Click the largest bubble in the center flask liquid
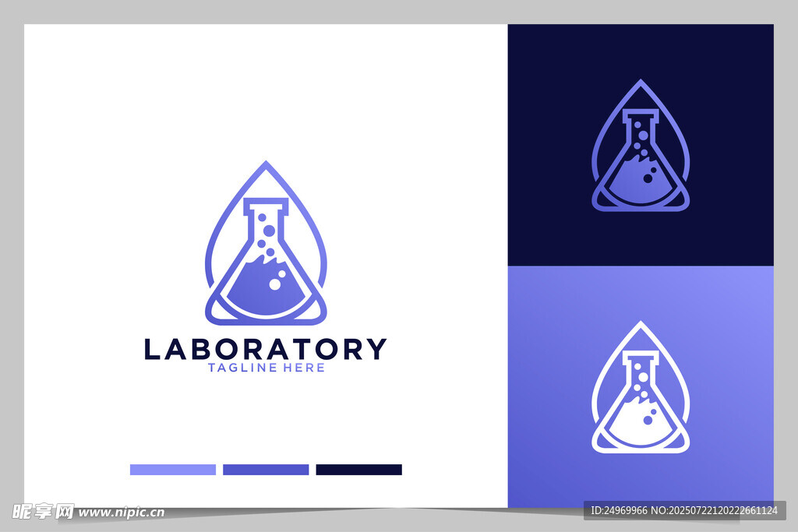 [274, 285]
